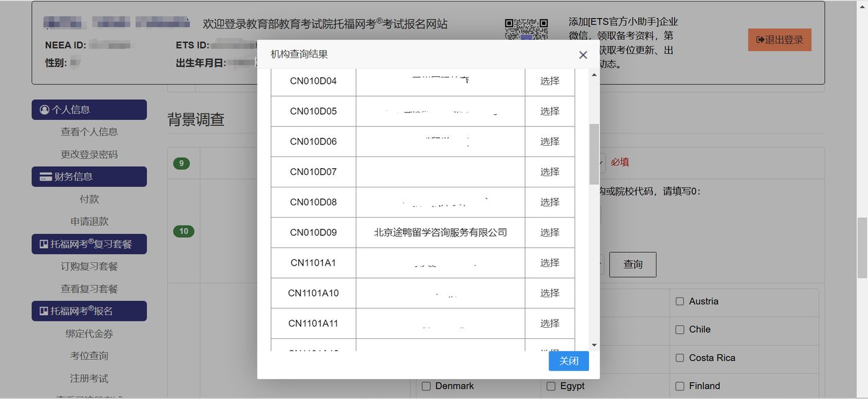Click the code cell CN010D09

(x=313, y=233)
